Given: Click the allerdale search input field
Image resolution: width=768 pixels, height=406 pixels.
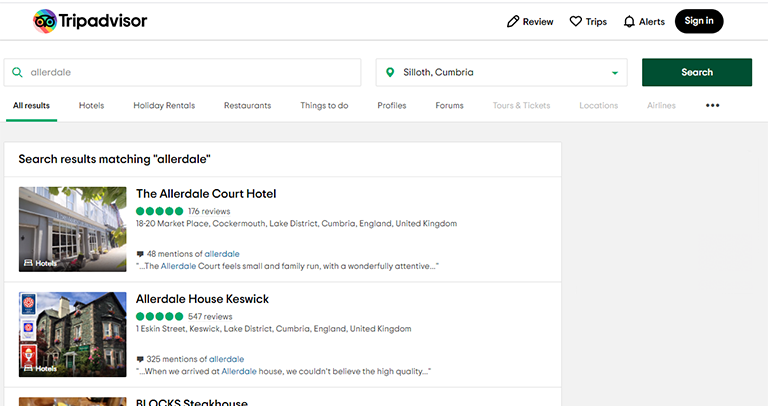Looking at the screenshot, I should [182, 72].
